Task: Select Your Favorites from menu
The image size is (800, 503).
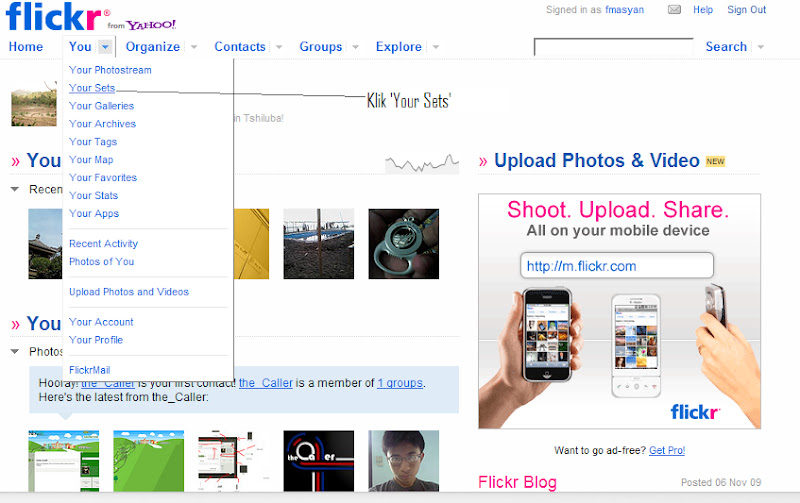Action: pos(103,178)
